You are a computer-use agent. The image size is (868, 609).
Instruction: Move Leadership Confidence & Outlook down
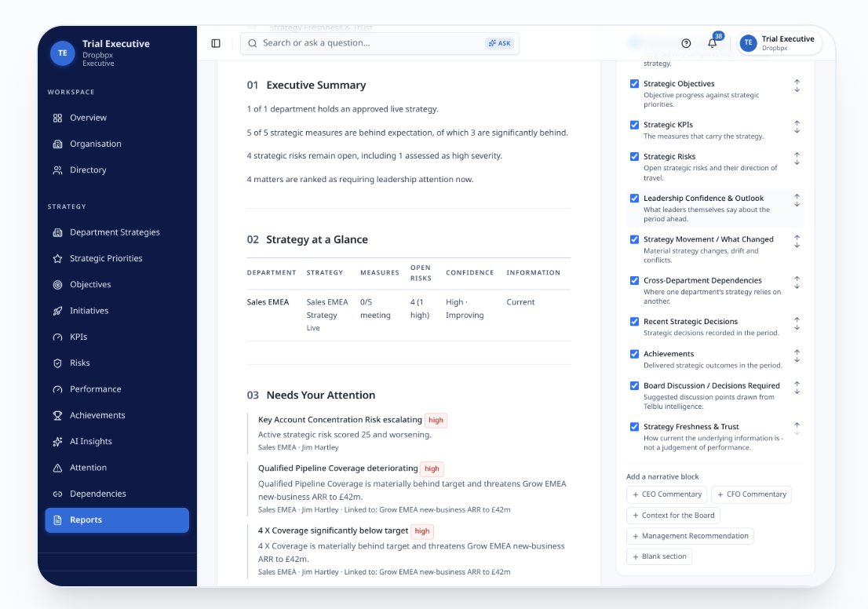[797, 204]
